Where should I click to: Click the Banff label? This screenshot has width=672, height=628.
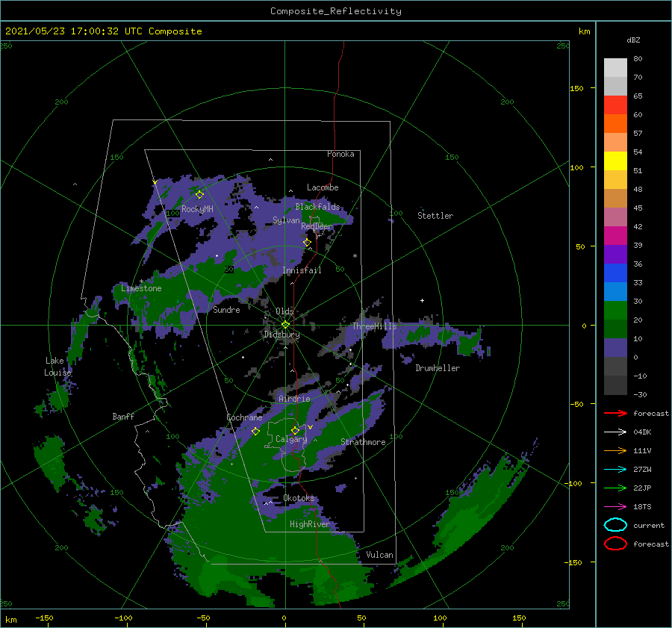[123, 416]
